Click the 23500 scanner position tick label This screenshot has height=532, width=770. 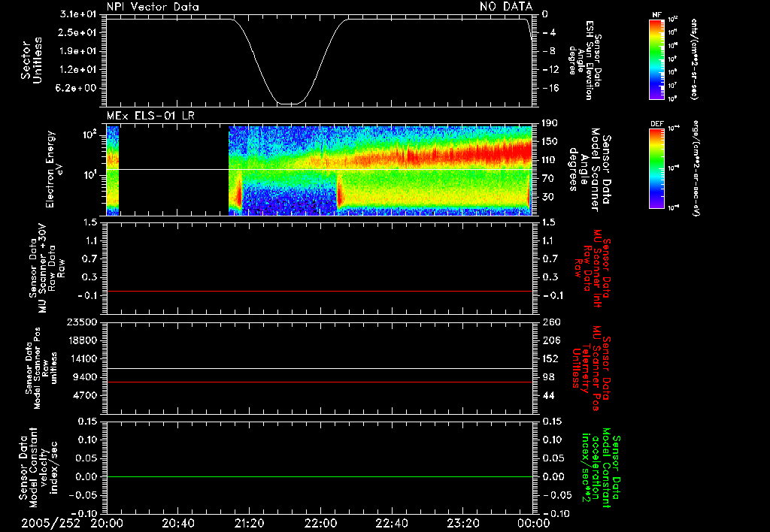(x=81, y=322)
